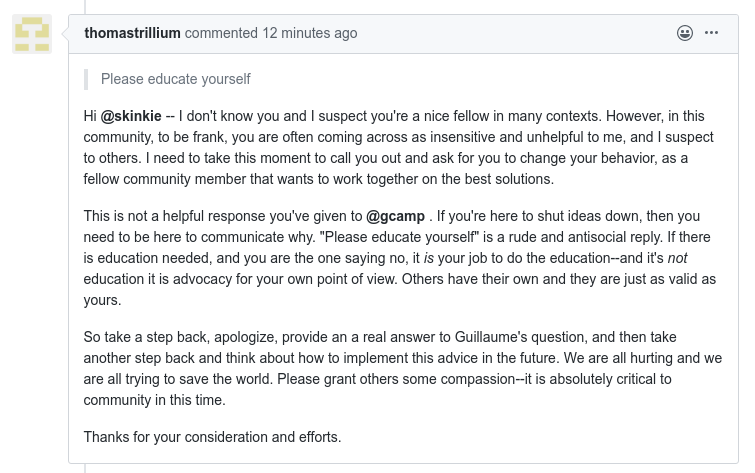This screenshot has width=755, height=473.
Task: Click the italic word "not" in the comment
Action: click(x=677, y=258)
